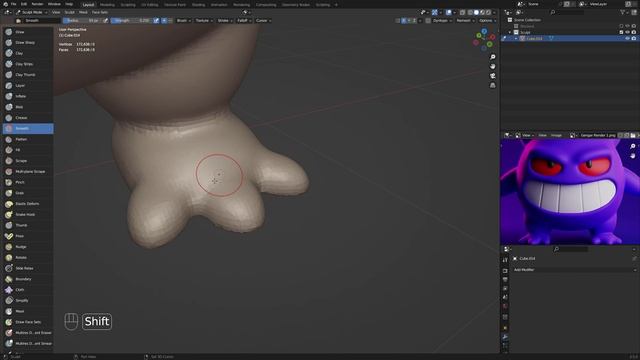Toggle the camera view icon in viewport
640x360 pixels.
point(493,76)
